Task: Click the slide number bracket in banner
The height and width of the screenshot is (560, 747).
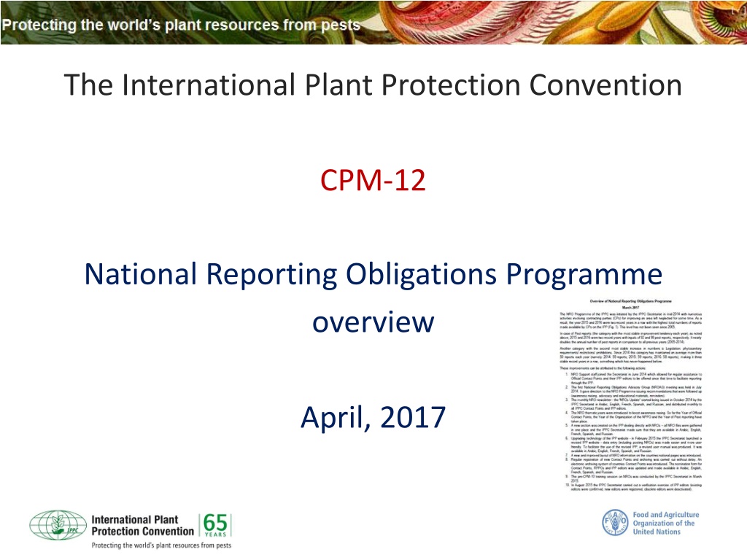Action: pyautogui.click(x=738, y=10)
